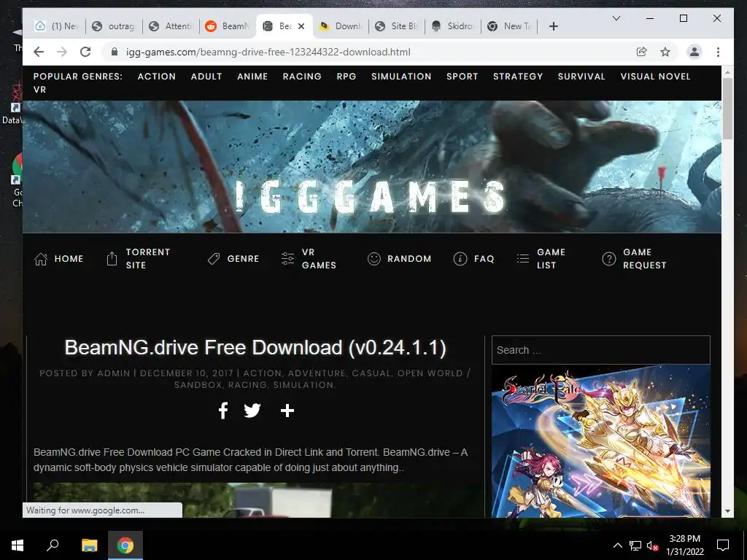
Task: Open the Scarlet Fate ad image
Action: point(601,441)
